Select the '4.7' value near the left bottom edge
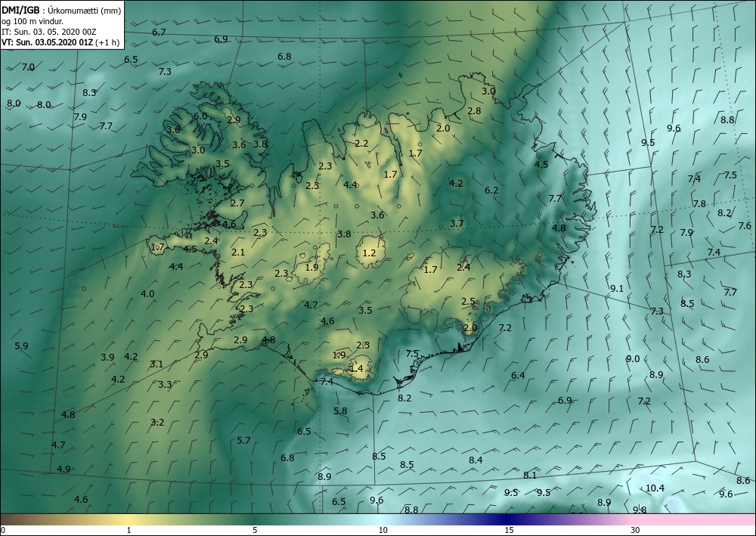The width and height of the screenshot is (756, 536). click(58, 445)
